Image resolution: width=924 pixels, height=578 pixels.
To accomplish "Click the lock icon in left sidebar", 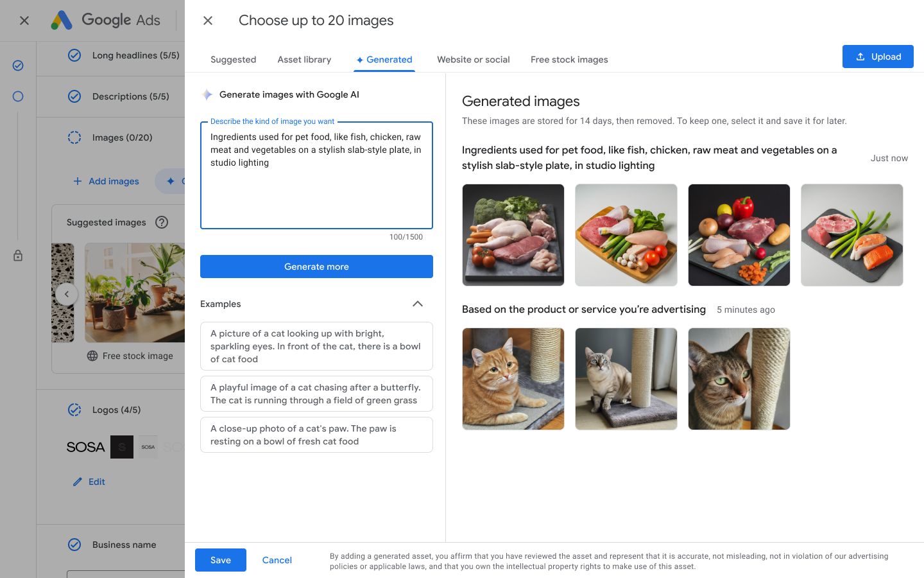I will tap(18, 256).
